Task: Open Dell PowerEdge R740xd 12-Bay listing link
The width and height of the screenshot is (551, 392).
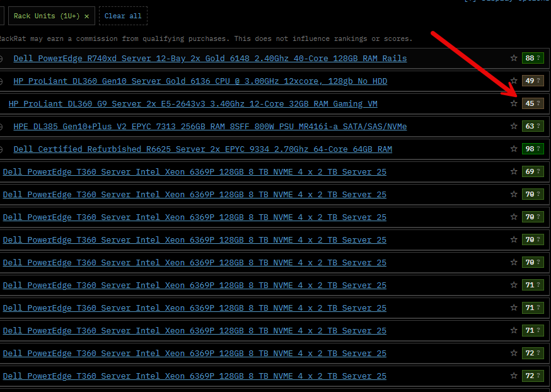Action: (210, 59)
